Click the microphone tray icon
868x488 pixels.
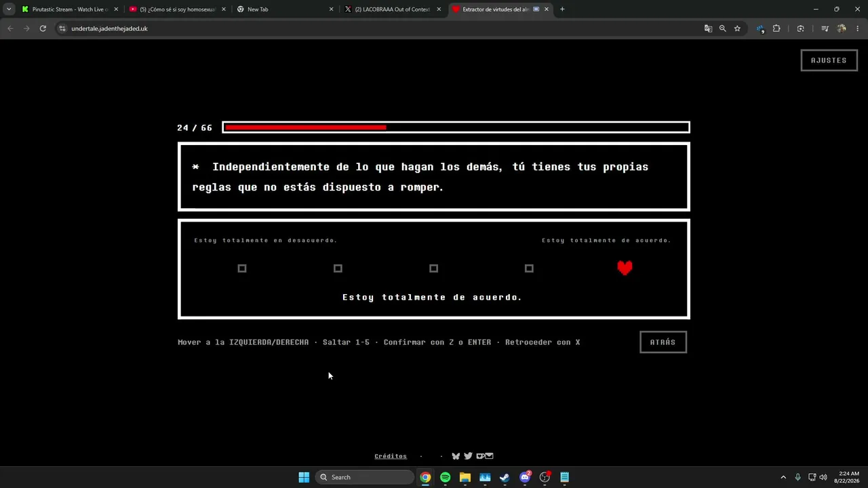pyautogui.click(x=797, y=477)
